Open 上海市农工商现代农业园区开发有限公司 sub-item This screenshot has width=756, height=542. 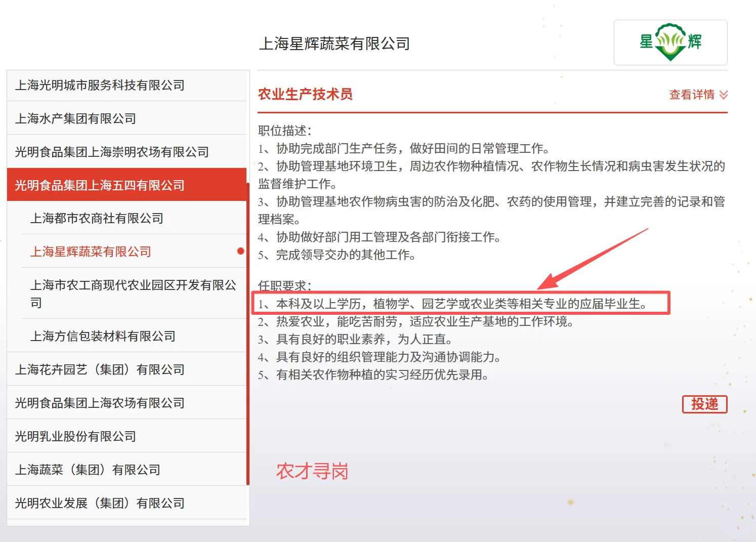pyautogui.click(x=134, y=294)
